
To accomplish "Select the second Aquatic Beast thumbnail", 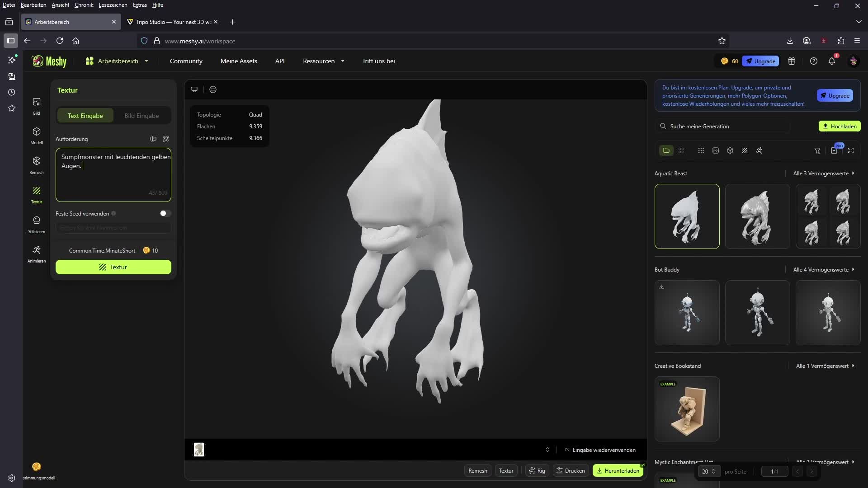I will click(757, 216).
